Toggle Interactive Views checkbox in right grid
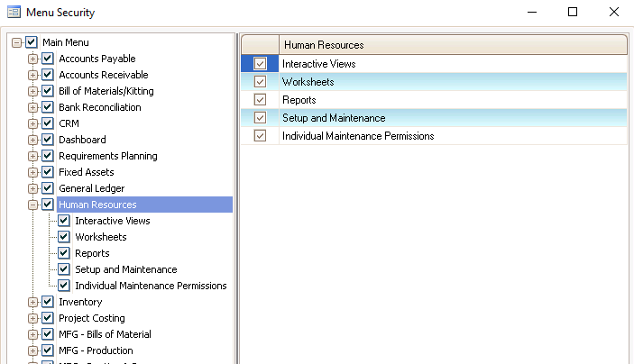The image size is (634, 364). [x=261, y=64]
